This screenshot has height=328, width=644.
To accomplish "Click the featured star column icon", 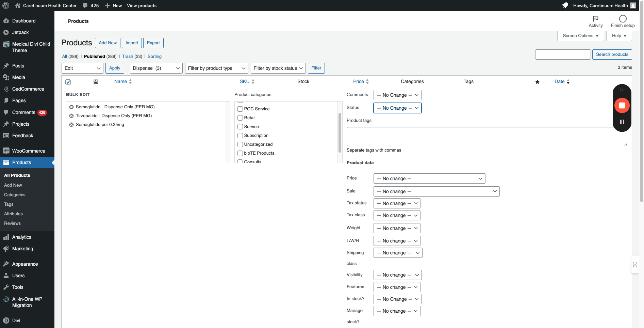I will [x=537, y=82].
